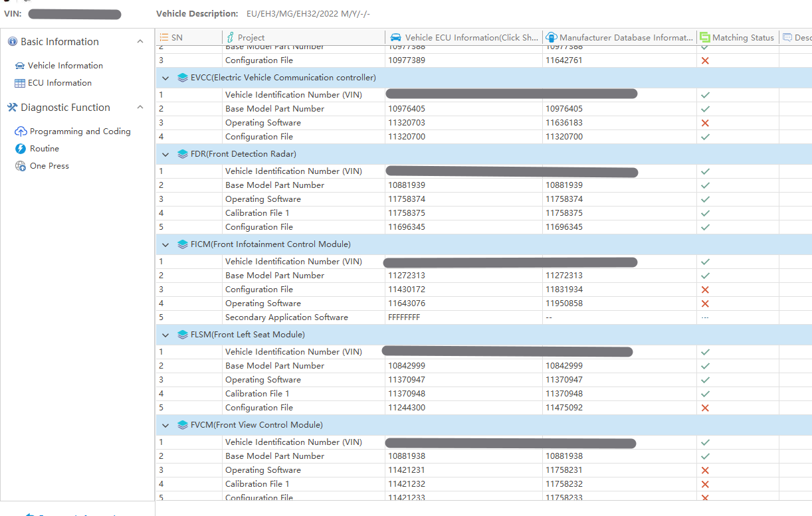
Task: Click the FLSM Front Left Seat Module layers icon
Action: (x=183, y=335)
